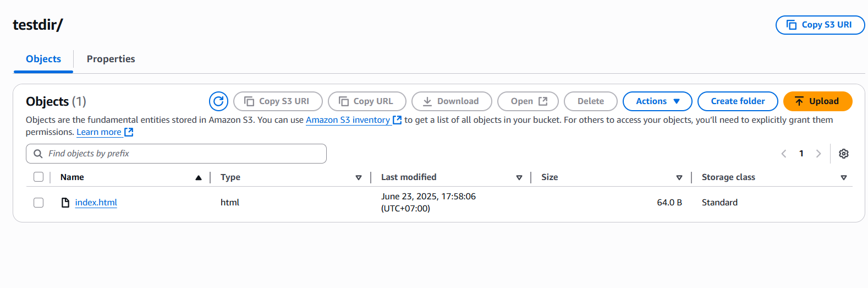Image resolution: width=868 pixels, height=288 pixels.
Task: Sort by Storage class column arrow
Action: tap(844, 177)
